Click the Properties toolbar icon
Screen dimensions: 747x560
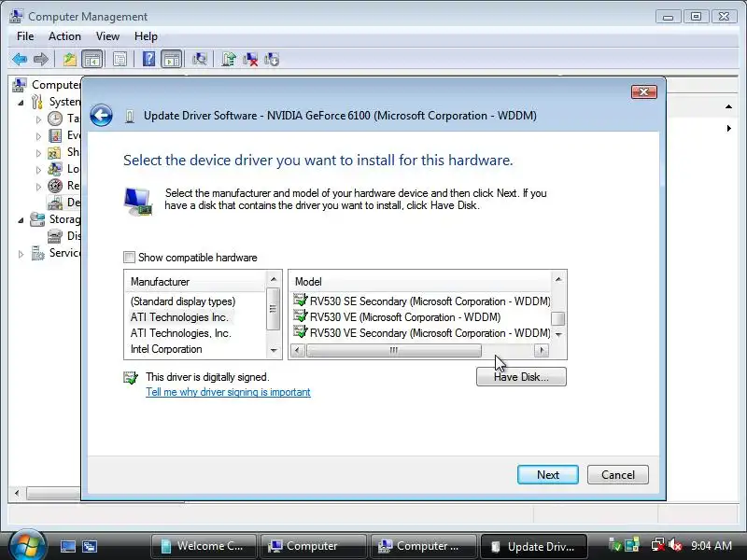pos(120,60)
